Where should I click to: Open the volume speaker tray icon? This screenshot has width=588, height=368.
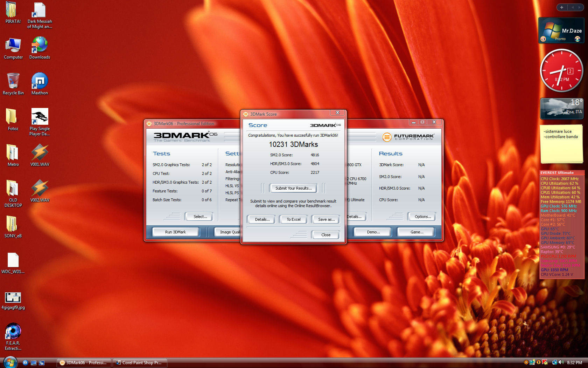pos(561,362)
